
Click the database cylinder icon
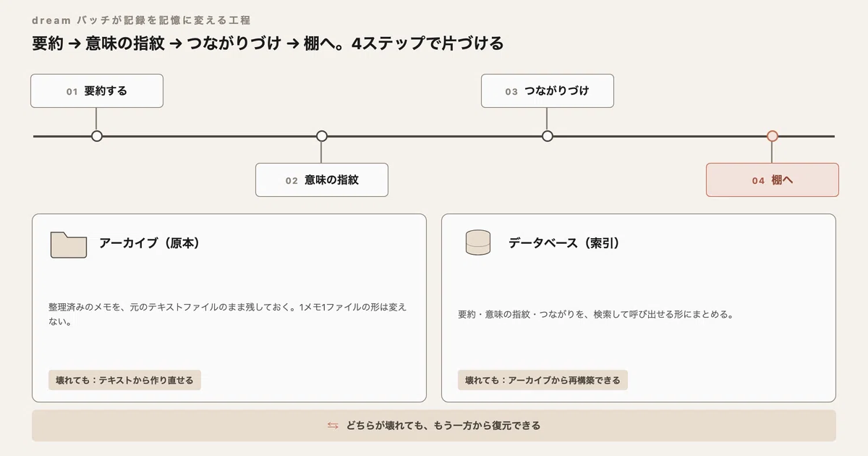pos(477,243)
